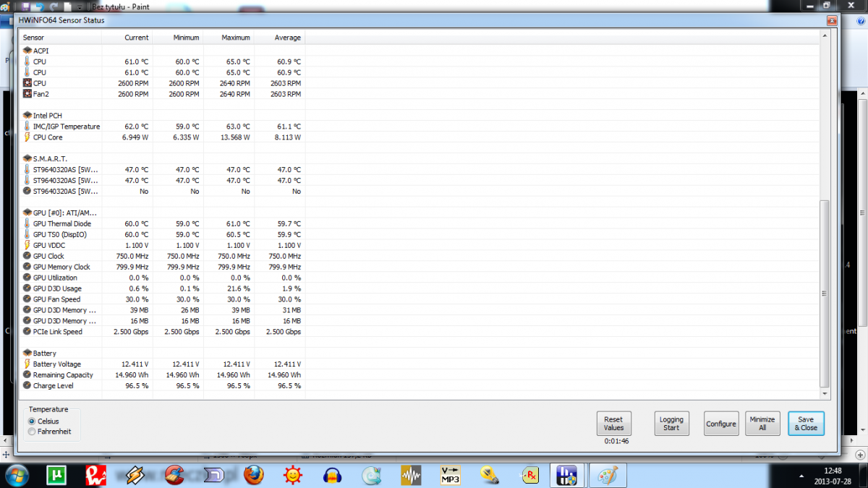This screenshot has width=868, height=488.
Task: Open Firefox from the taskbar
Action: click(x=254, y=475)
